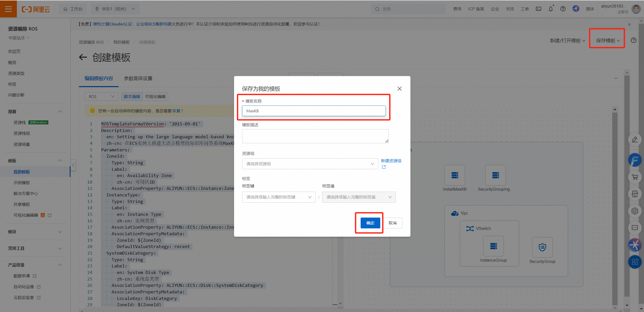Open 示例模板 in sidebar

point(22,183)
